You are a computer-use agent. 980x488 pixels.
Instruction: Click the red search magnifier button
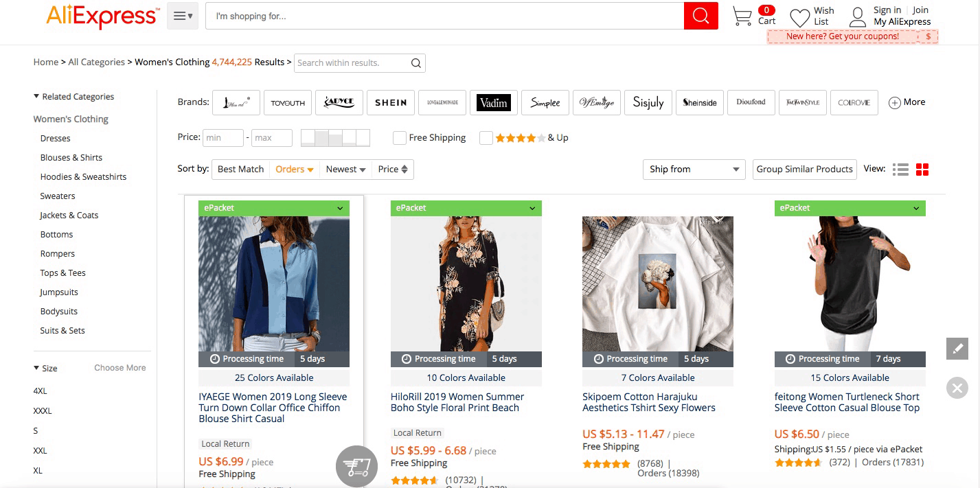(x=700, y=15)
